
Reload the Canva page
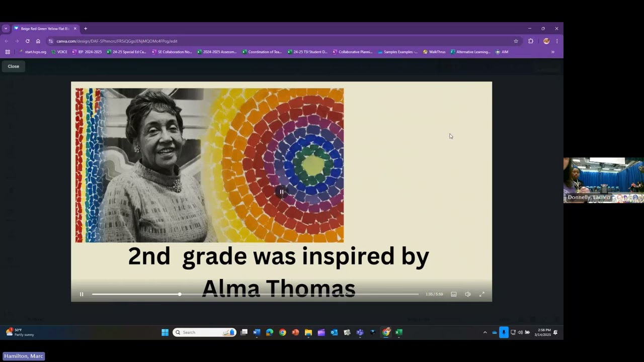(27, 41)
